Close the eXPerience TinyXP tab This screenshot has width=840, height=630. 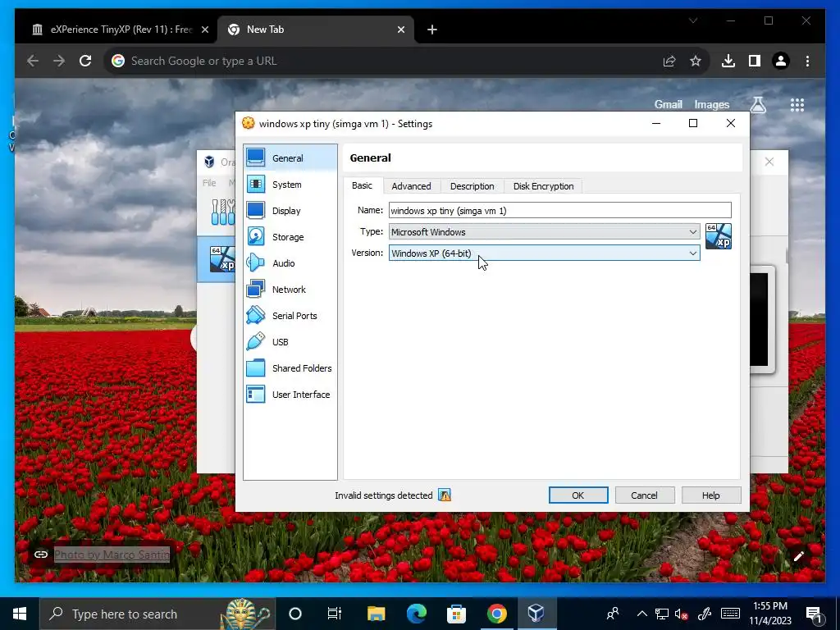coord(204,30)
